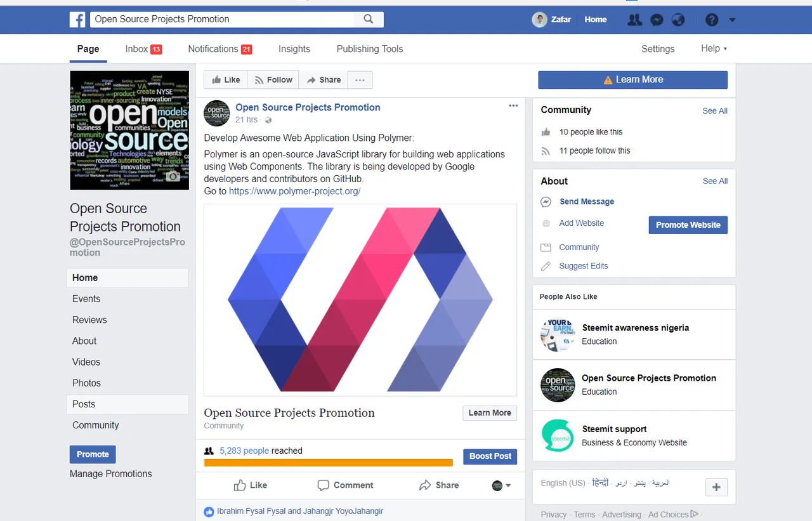Click the Add Website link
The image size is (812, 521).
coord(582,223)
